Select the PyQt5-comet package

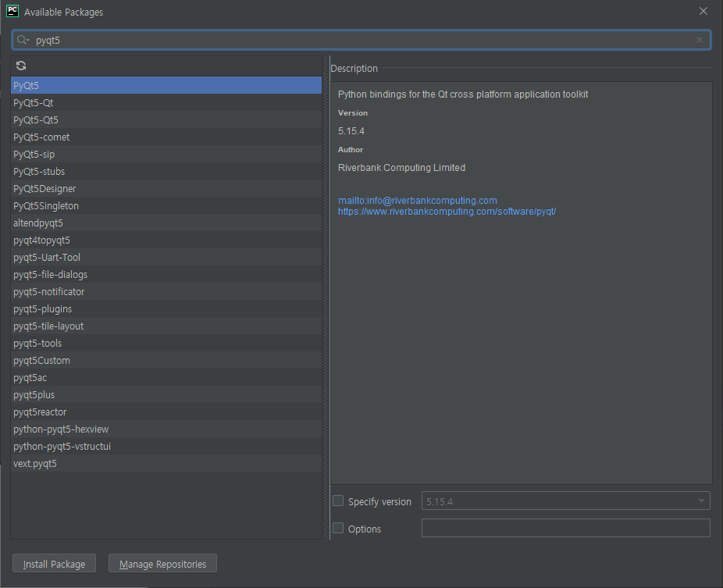(x=166, y=137)
